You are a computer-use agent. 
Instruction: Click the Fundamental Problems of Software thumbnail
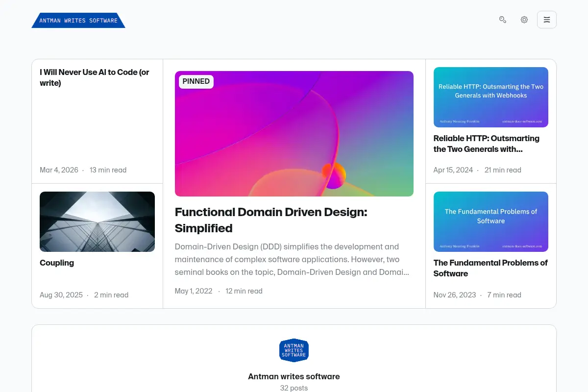[491, 221]
